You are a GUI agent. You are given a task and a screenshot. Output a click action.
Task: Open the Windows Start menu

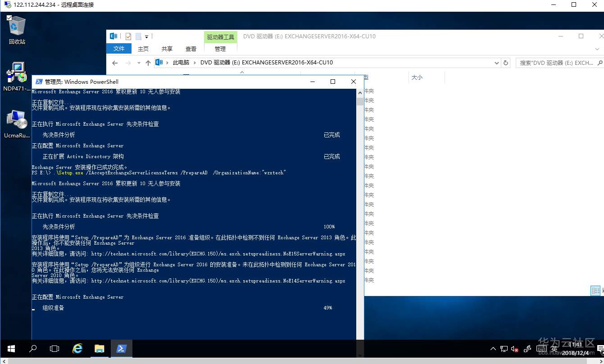(x=11, y=349)
